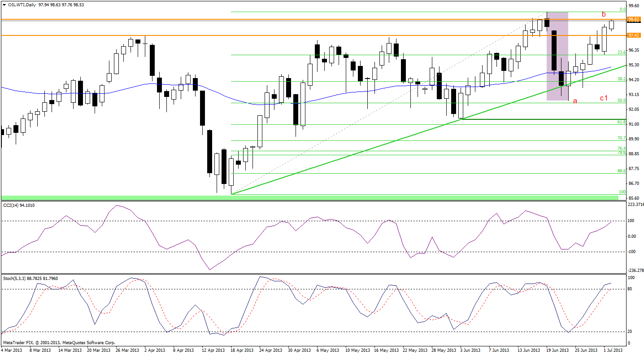Click the Fibonacci 76.4 level label
644x354 pixels.
(622, 149)
